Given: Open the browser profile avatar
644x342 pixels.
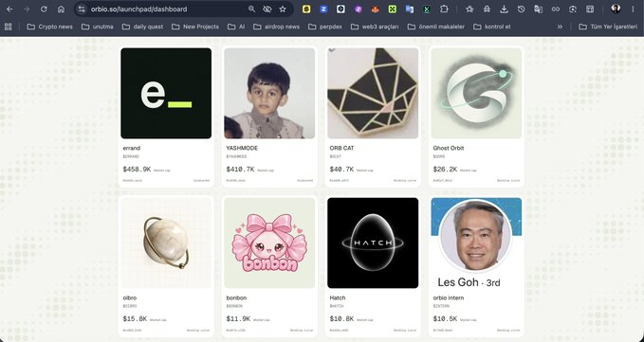Looking at the screenshot, I should pos(616,9).
